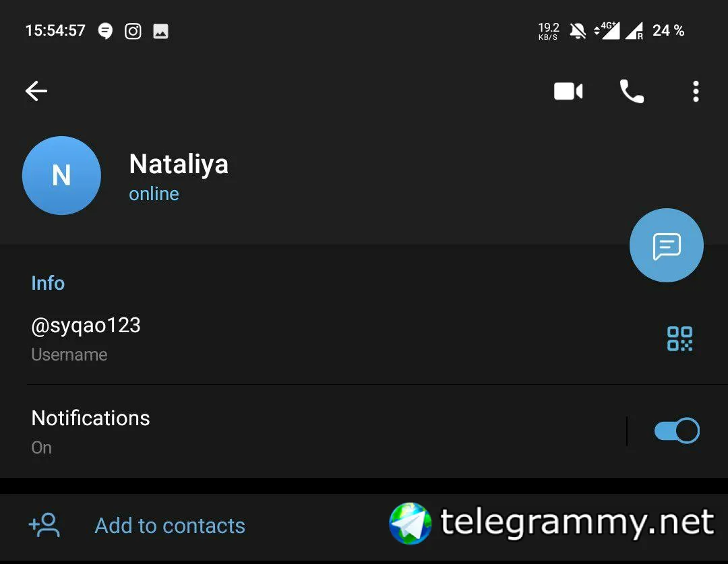Tap the Instagram notification icon in status bar
728x564 pixels.
(133, 31)
